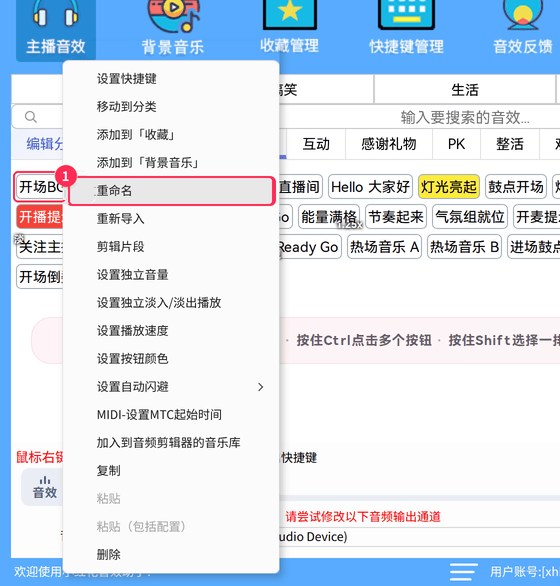Play the 开场倒计时 sound button
560x586 pixels.
(x=40, y=277)
